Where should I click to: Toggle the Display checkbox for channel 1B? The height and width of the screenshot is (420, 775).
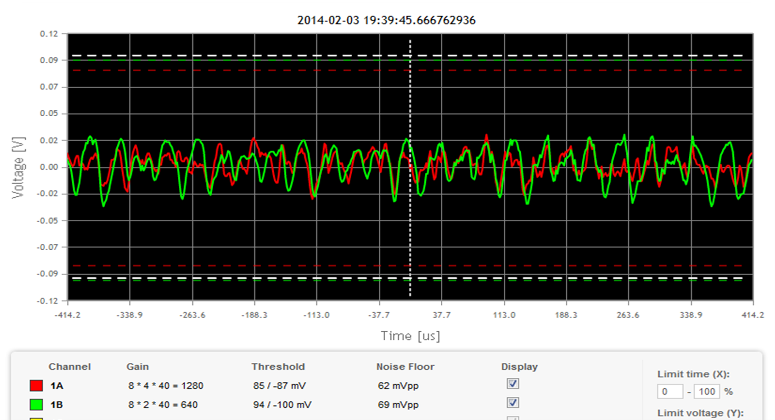(x=513, y=403)
